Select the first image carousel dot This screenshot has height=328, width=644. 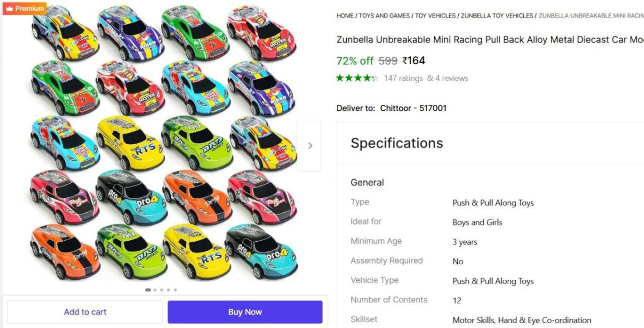(x=148, y=290)
